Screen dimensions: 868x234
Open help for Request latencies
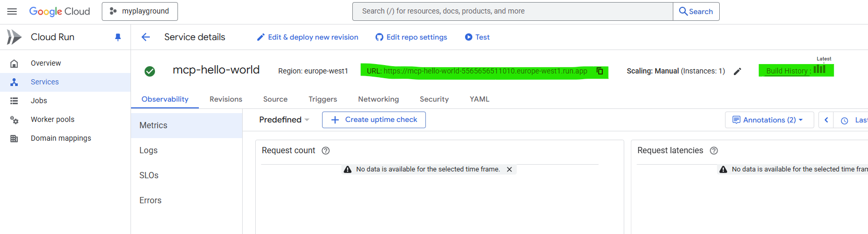[x=714, y=151]
